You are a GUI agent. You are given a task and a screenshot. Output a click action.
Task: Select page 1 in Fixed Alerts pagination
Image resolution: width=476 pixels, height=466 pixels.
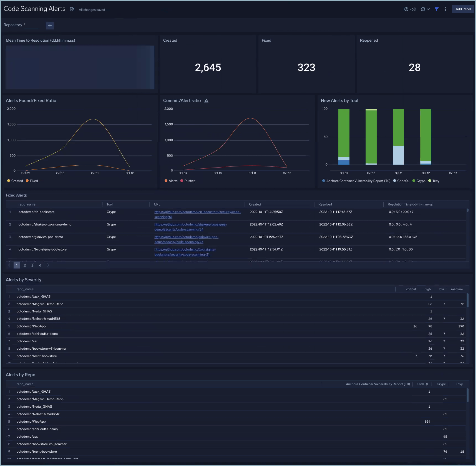coord(17,265)
